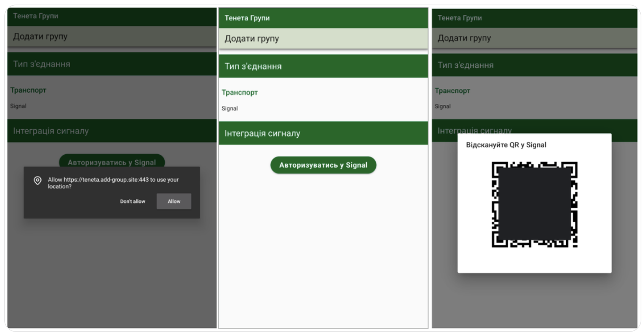
Task: Click 'Авторизуватись у Signal' in the middle panel
Action: pos(323,165)
